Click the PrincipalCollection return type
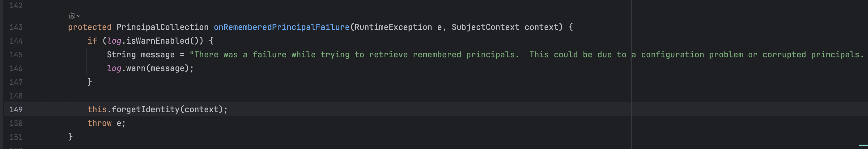This screenshot has width=868, height=149. tap(163, 27)
